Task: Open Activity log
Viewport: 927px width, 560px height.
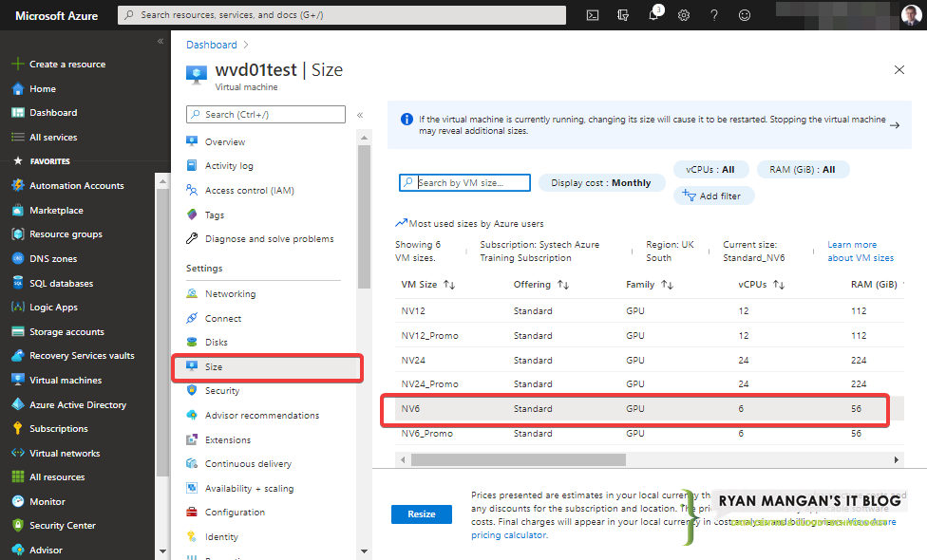Action: tap(229, 166)
